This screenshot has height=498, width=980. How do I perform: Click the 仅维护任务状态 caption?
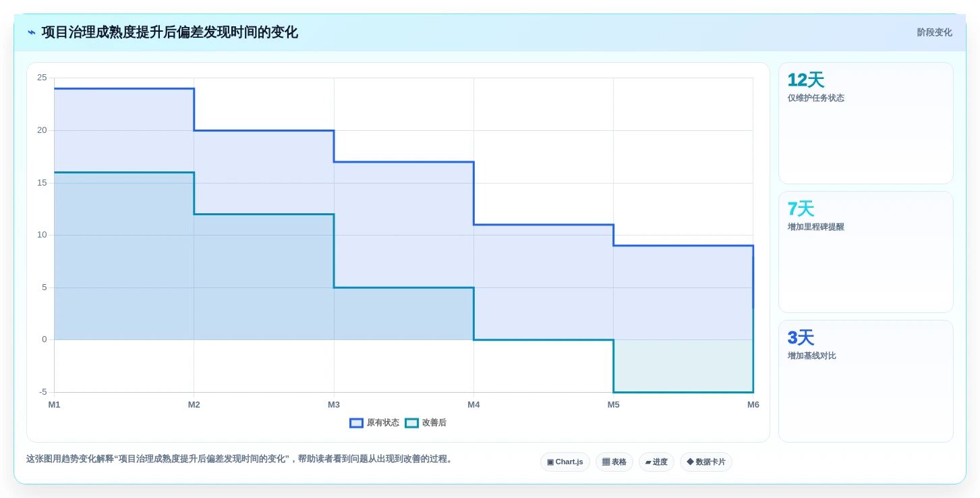[x=816, y=98]
